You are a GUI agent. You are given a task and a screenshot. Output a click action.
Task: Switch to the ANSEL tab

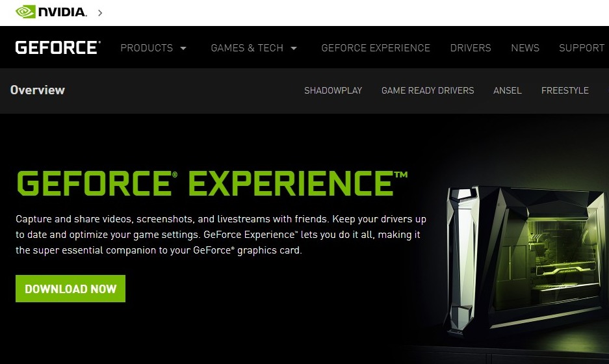tap(507, 90)
